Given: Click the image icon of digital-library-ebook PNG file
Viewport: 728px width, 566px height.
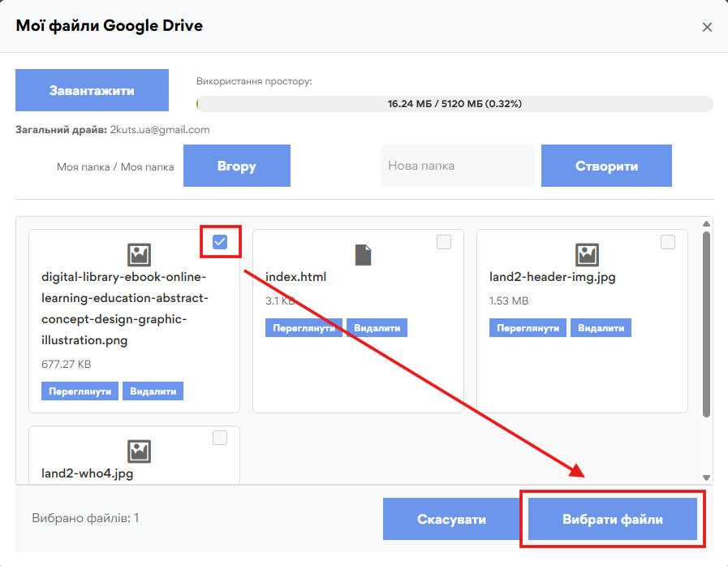Looking at the screenshot, I should click(x=139, y=255).
